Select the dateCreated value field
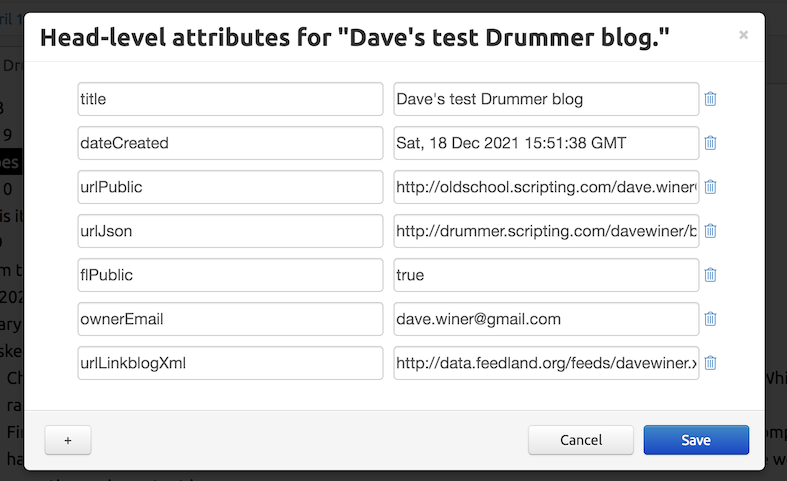 [546, 143]
